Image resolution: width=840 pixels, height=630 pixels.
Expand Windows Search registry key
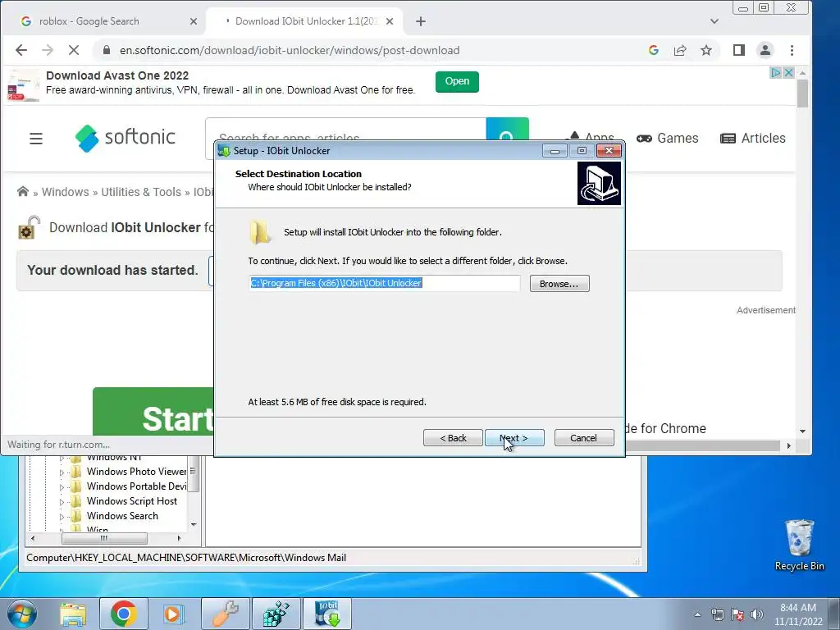(x=61, y=517)
